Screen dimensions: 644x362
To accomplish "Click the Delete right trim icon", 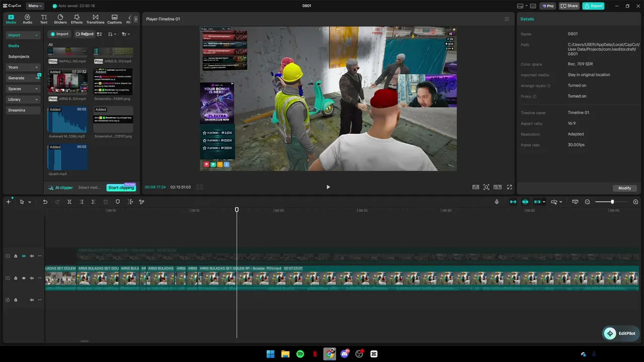I will pyautogui.click(x=93, y=202).
